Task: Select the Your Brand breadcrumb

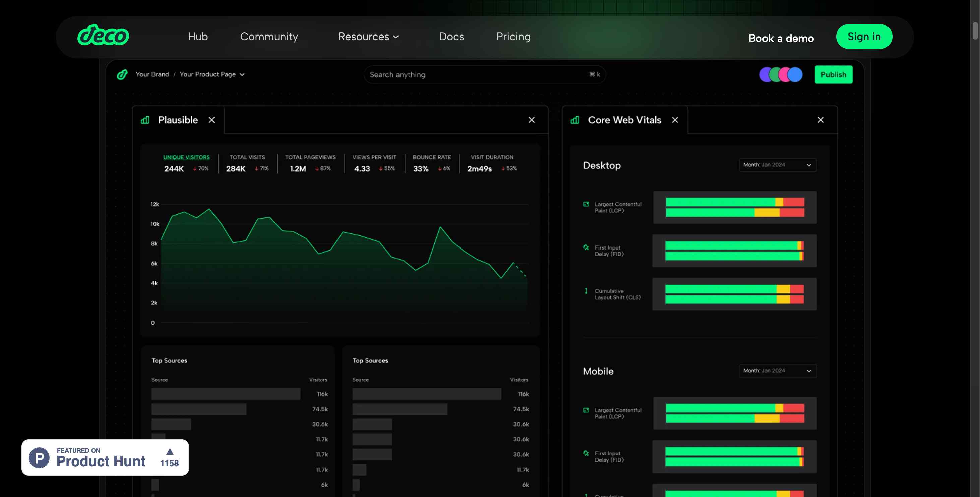Action: (x=152, y=75)
